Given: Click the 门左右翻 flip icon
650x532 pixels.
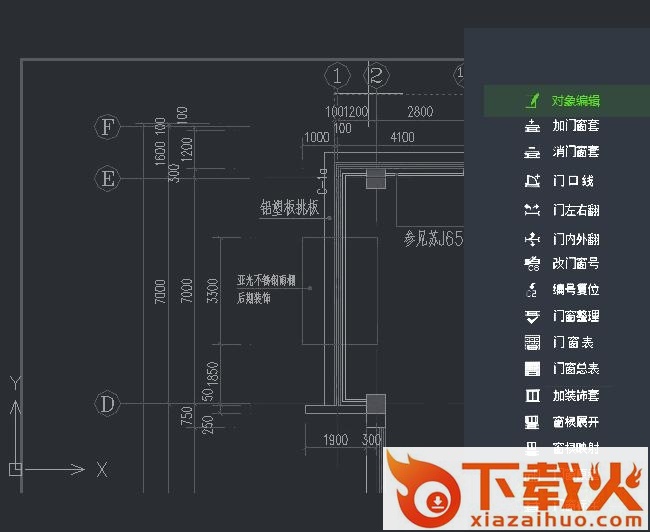Looking at the screenshot, I should [x=532, y=210].
